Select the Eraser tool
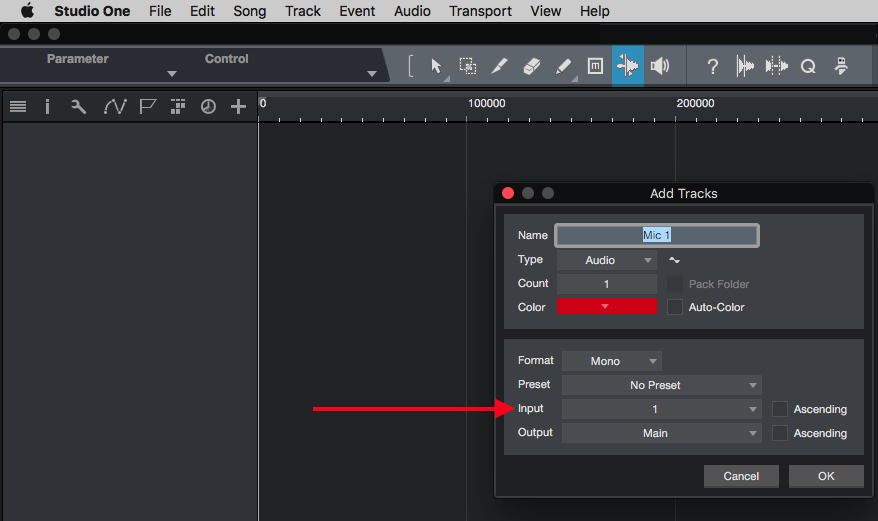Screen dimensions: 878x521 531,67
